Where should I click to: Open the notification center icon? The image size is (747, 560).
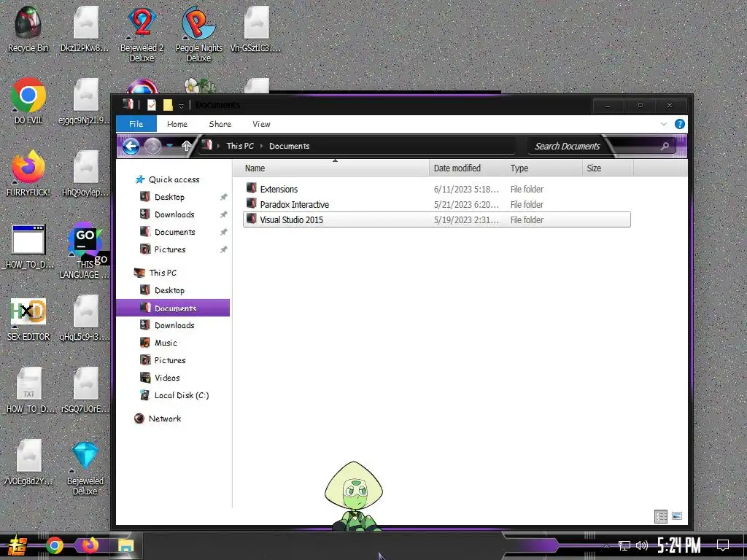pos(723,545)
